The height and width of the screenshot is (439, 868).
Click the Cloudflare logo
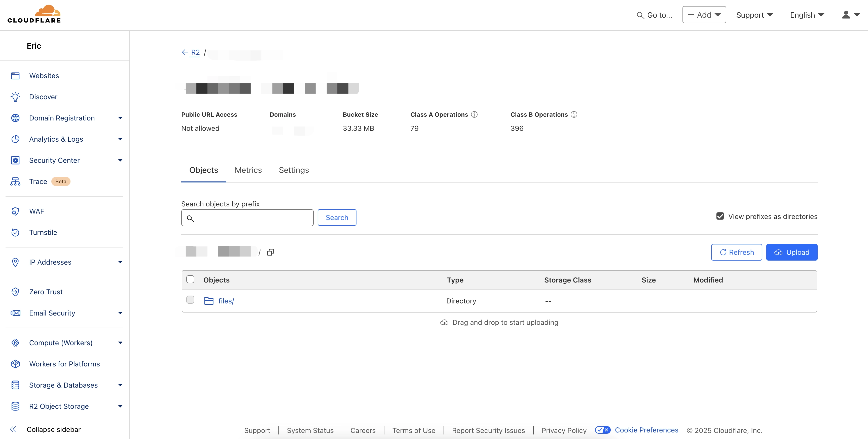pyautogui.click(x=34, y=14)
